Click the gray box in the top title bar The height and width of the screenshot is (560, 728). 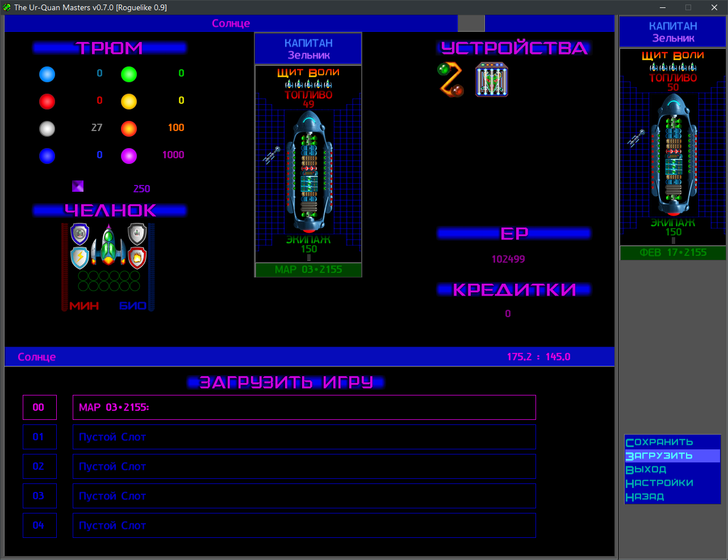pos(471,23)
